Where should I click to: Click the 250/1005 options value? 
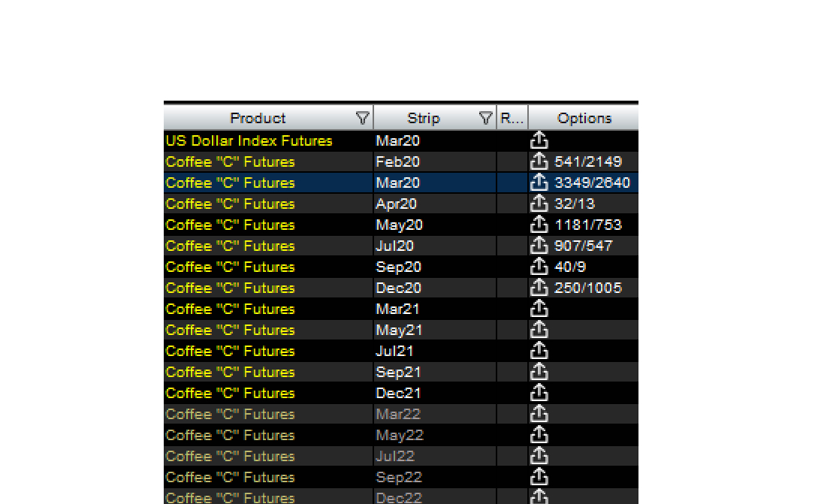[x=588, y=288]
